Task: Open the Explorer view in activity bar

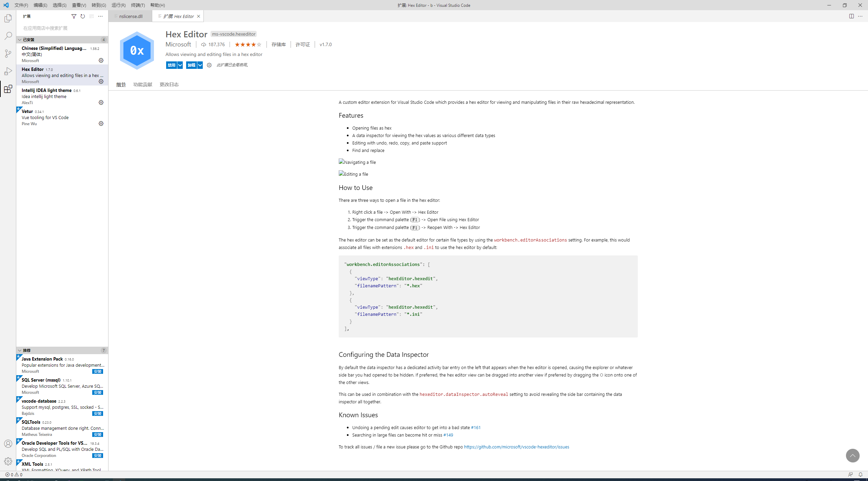Action: point(8,18)
